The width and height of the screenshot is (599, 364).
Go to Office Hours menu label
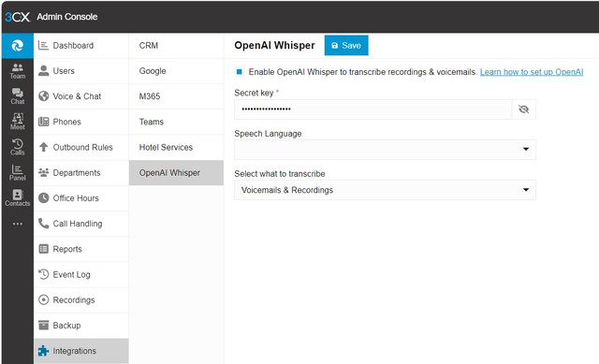76,197
